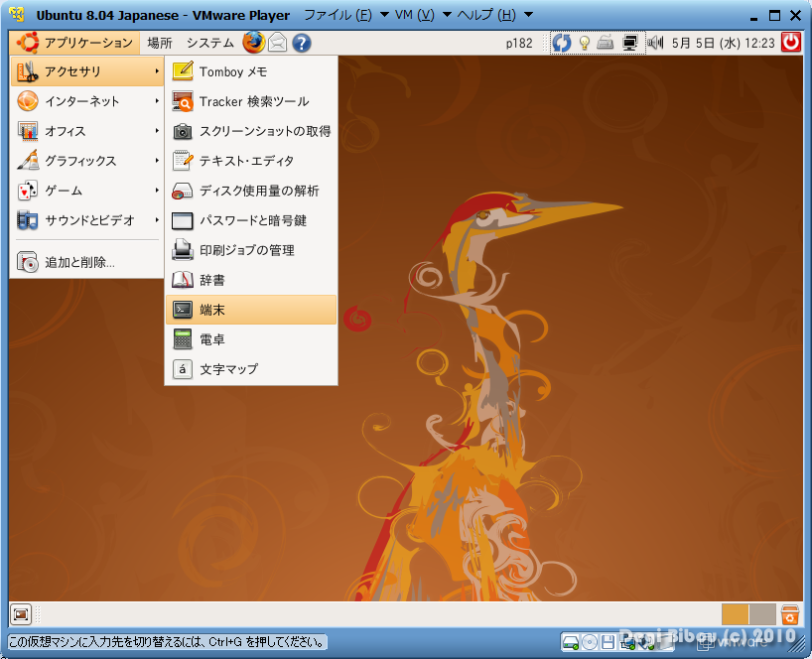Click the Tracker search tool icon
Screen dimensions: 812x659
pyautogui.click(x=183, y=101)
